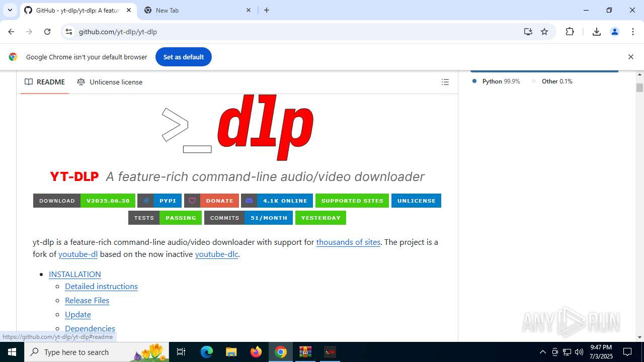Open WinRAR from the taskbar

click(305, 352)
